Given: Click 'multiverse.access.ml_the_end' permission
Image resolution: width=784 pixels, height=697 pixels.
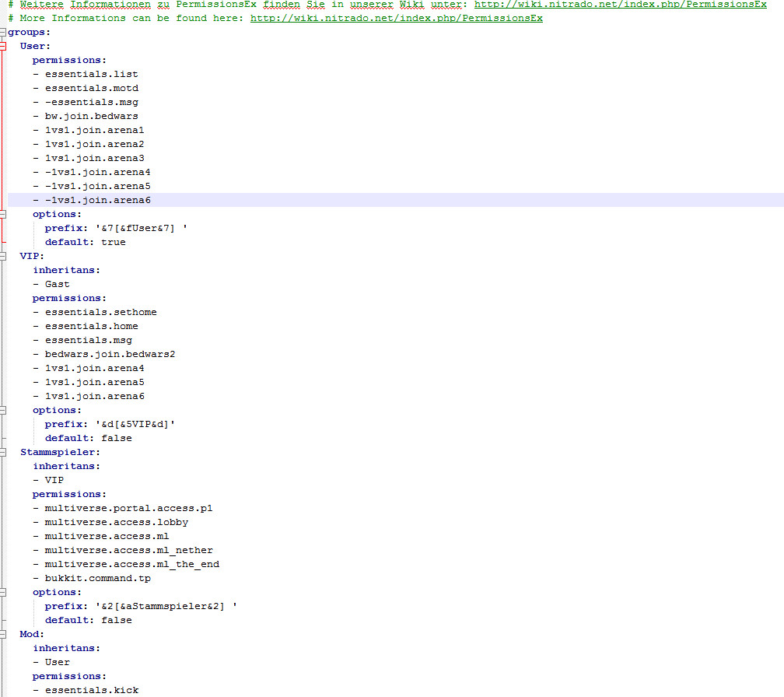Looking at the screenshot, I should tap(132, 564).
